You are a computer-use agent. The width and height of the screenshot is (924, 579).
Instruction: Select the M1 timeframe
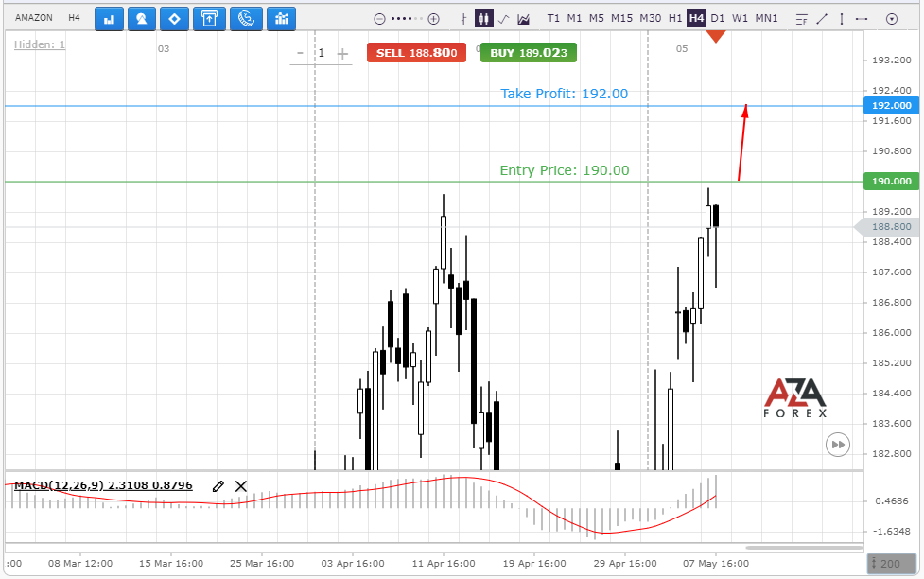pos(574,18)
